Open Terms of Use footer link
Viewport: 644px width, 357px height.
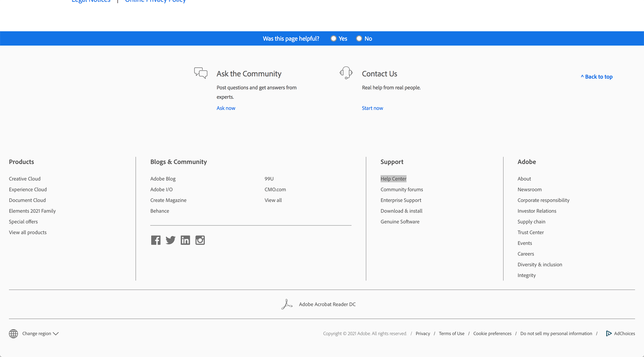click(x=452, y=334)
